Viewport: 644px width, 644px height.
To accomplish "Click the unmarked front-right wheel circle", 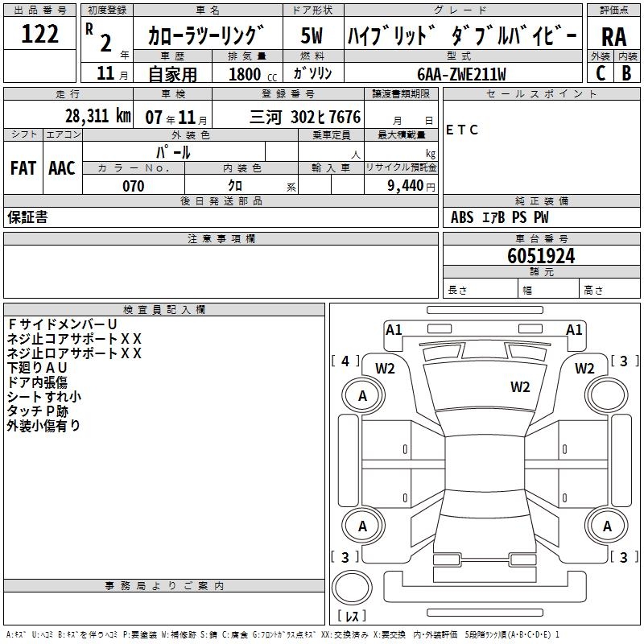I will [607, 396].
